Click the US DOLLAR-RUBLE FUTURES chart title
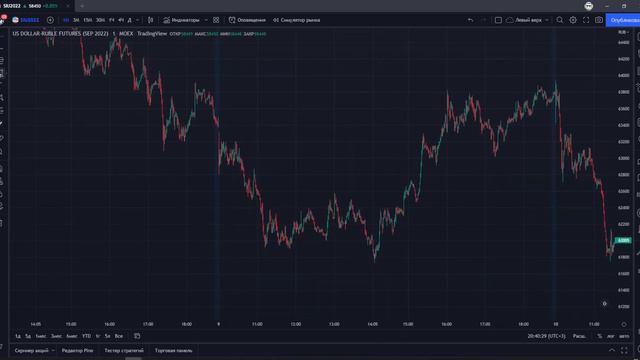 [60, 33]
